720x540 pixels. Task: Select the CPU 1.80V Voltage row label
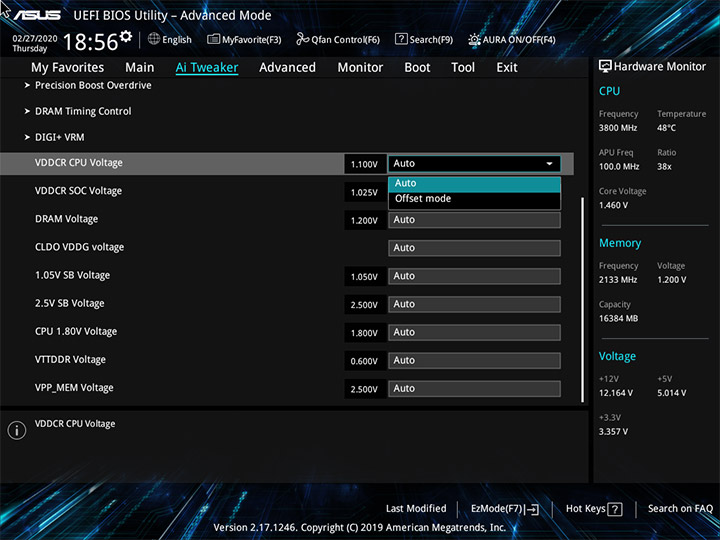coord(76,332)
